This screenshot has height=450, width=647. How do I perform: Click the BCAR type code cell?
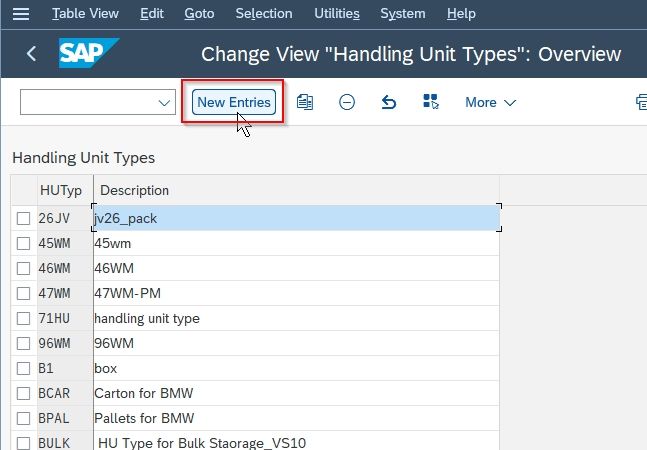(x=65, y=393)
